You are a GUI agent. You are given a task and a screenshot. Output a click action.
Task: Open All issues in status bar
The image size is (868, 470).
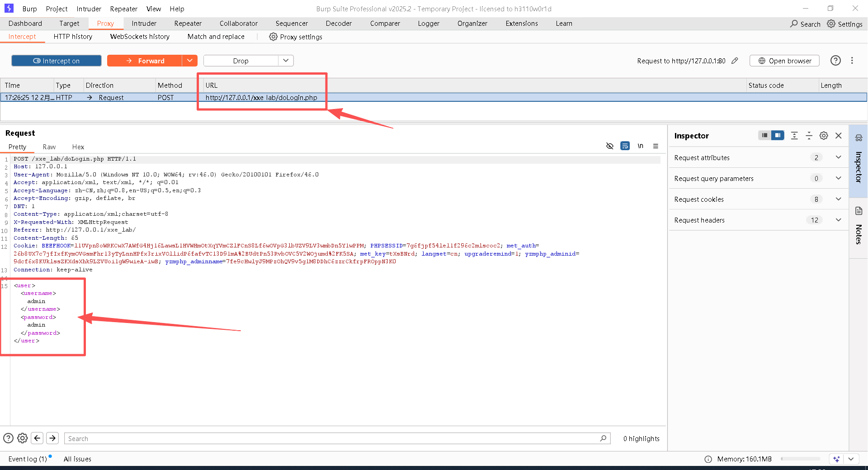77,459
